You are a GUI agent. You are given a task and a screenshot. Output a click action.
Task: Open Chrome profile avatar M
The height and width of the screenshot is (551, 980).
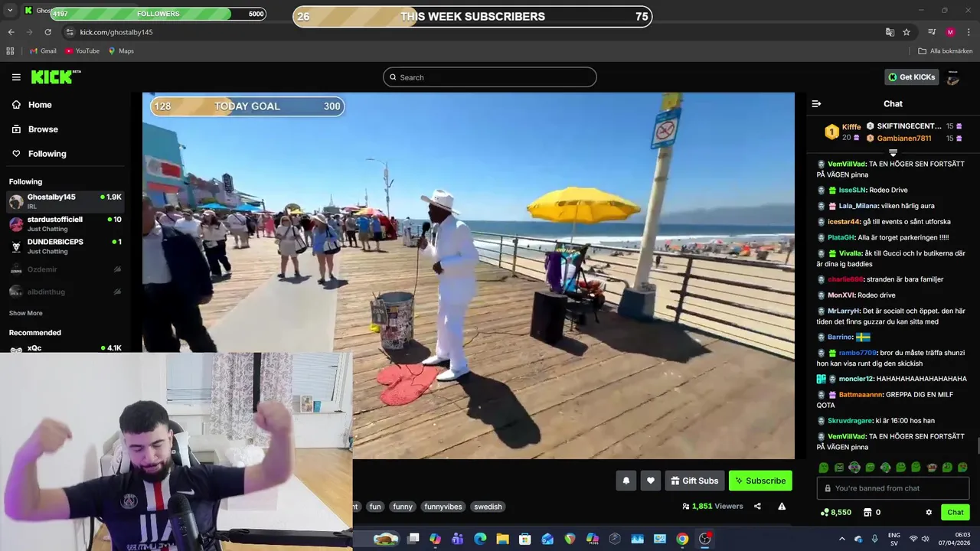click(x=950, y=32)
